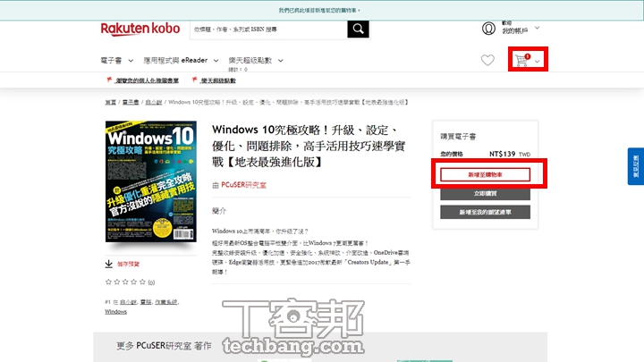
Task: Go to the 非小說 breadcrumb link
Action: click(x=154, y=102)
